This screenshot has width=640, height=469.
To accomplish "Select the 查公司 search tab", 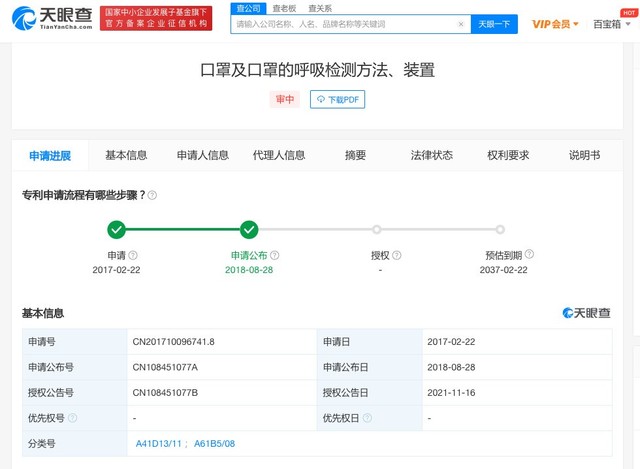I will 248,8.
